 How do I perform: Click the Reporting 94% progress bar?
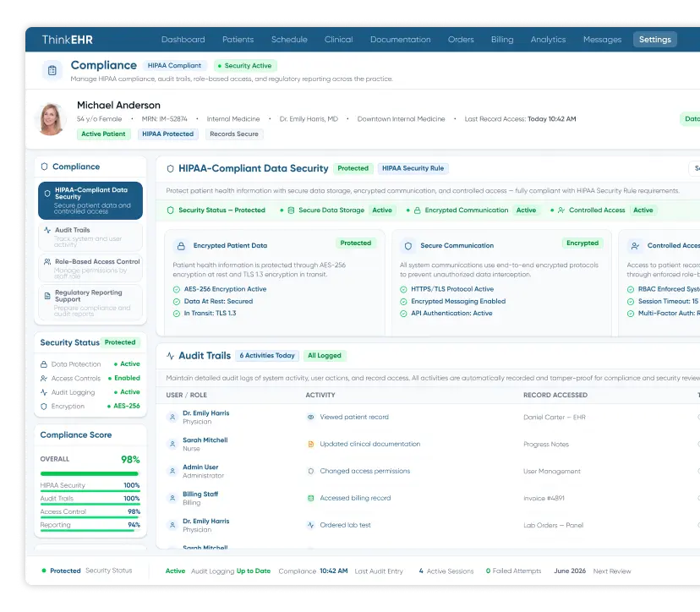coord(90,530)
